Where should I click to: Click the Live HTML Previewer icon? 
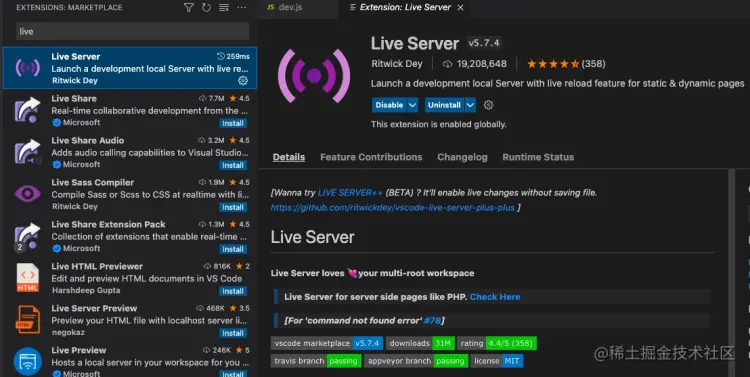pos(27,278)
